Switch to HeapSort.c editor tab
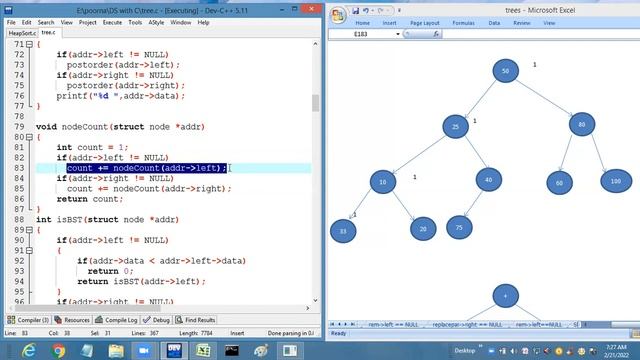The width and height of the screenshot is (640, 360). tap(22, 33)
